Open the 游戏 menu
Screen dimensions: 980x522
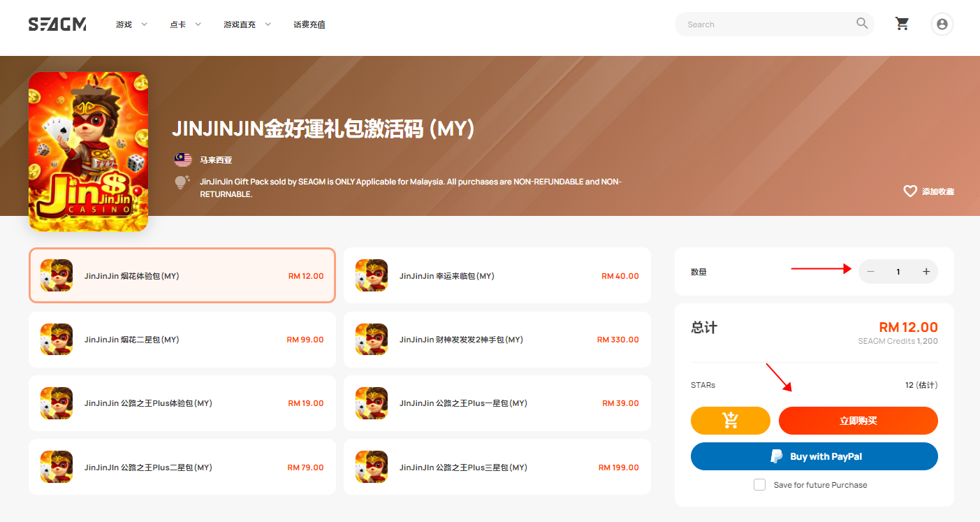pyautogui.click(x=124, y=24)
